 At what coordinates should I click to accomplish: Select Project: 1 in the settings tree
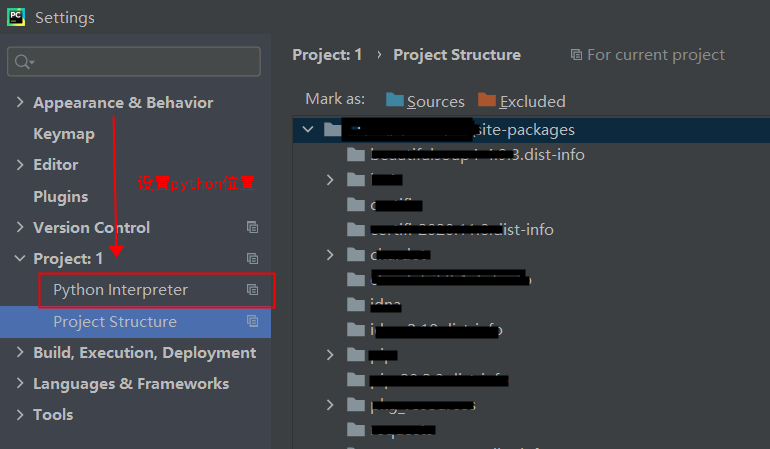coord(68,258)
